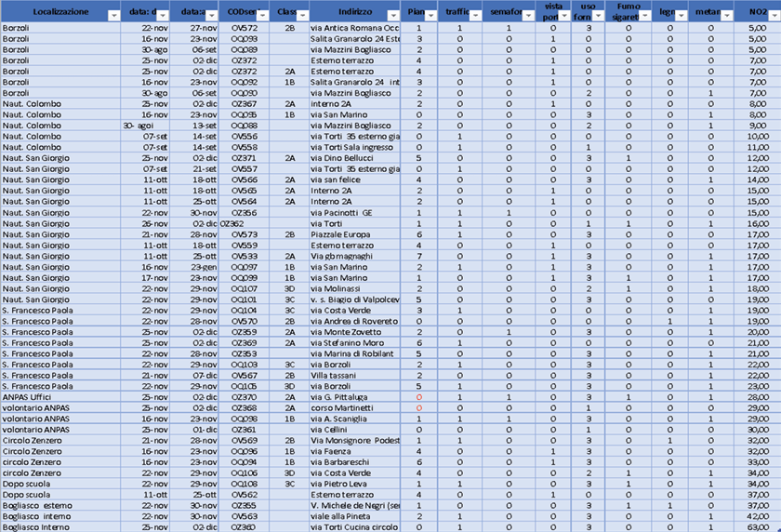The image size is (781, 532).
Task: Open the Pian column filter dropdown
Action: pos(430,16)
